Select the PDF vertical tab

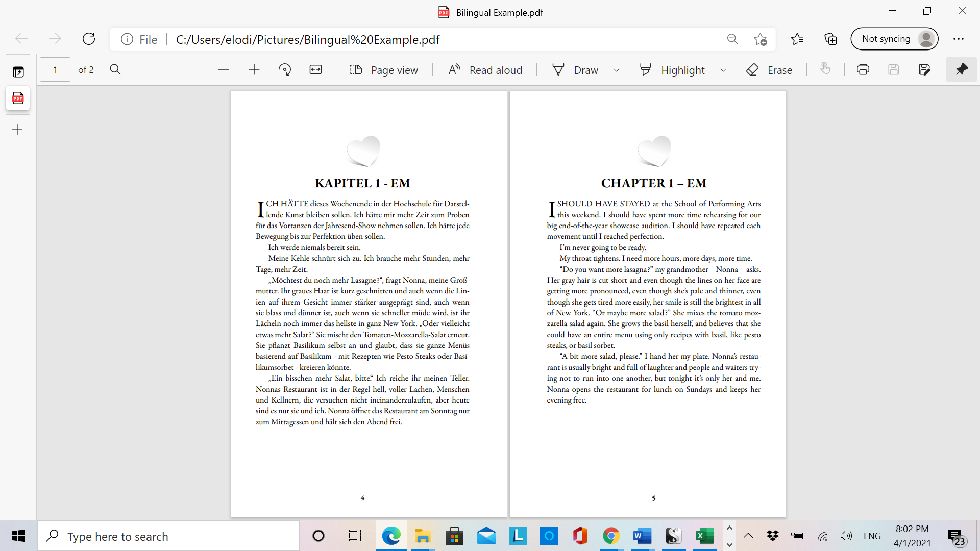point(18,98)
